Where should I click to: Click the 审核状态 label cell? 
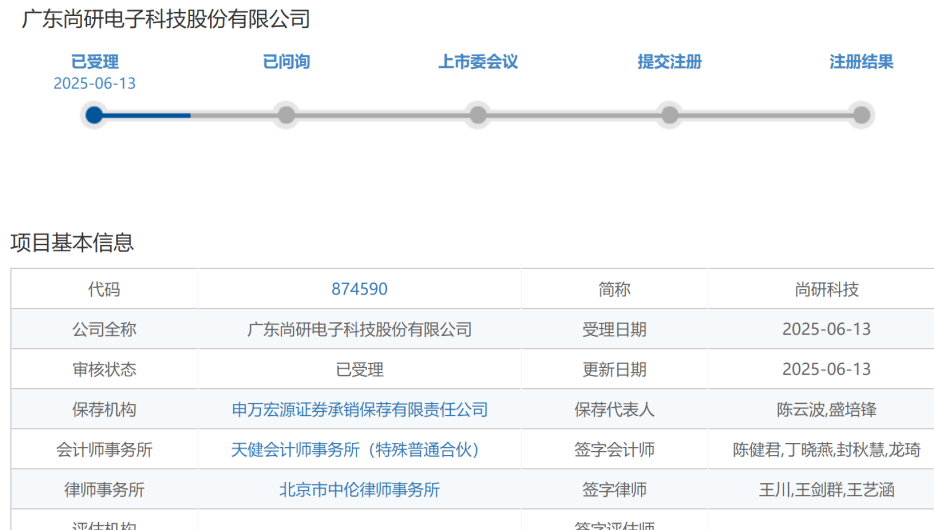(104, 369)
